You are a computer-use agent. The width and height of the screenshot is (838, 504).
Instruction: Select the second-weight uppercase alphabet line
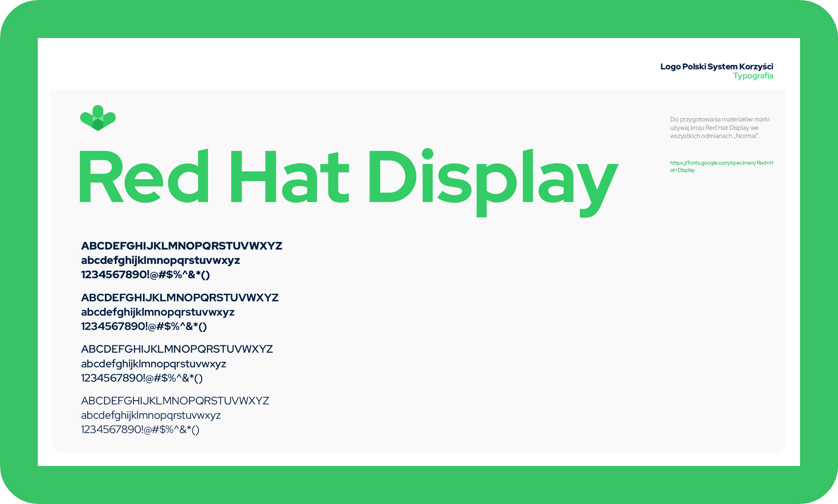coord(179,298)
